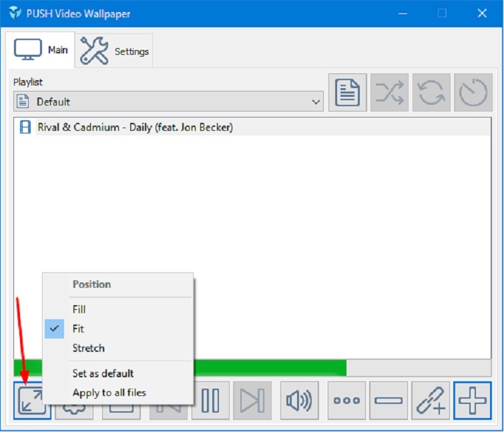Add a video with the plus button
Viewport: 504px width, 432px height.
tap(473, 401)
